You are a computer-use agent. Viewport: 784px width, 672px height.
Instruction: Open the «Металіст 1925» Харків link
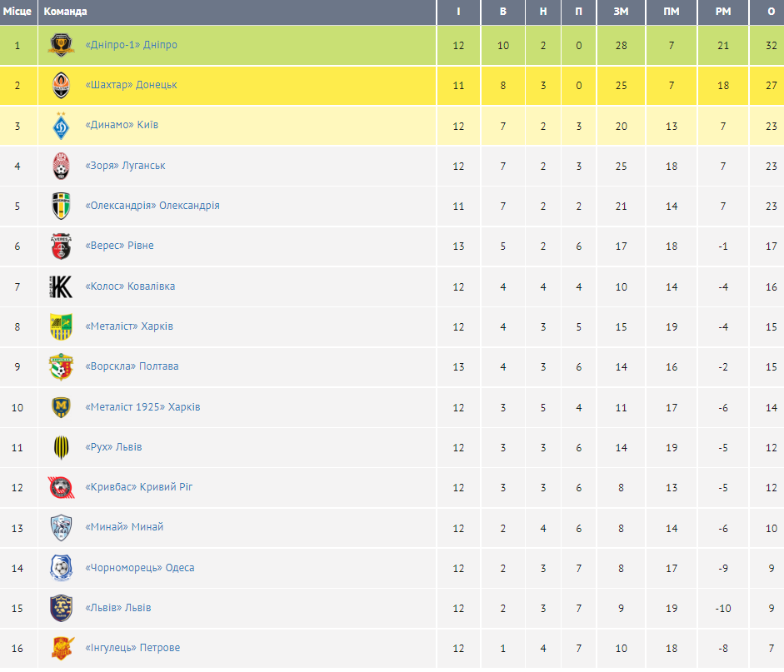pyautogui.click(x=142, y=407)
